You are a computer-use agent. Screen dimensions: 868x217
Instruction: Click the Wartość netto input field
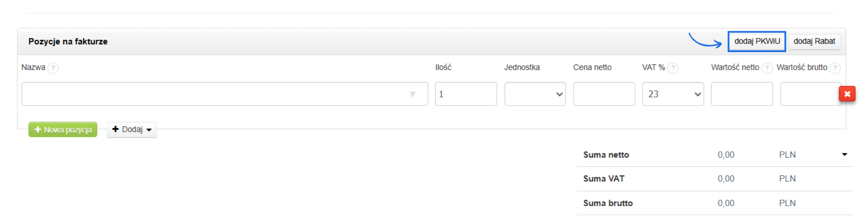(x=741, y=94)
